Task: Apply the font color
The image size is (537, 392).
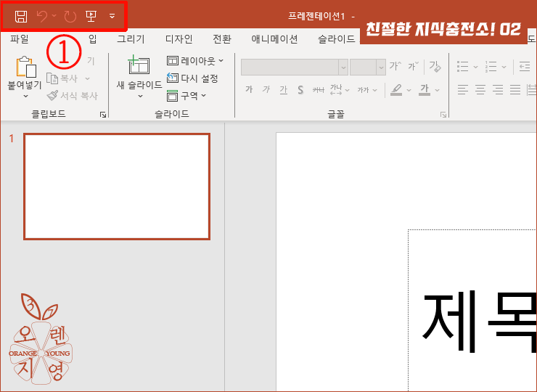Action: point(425,90)
